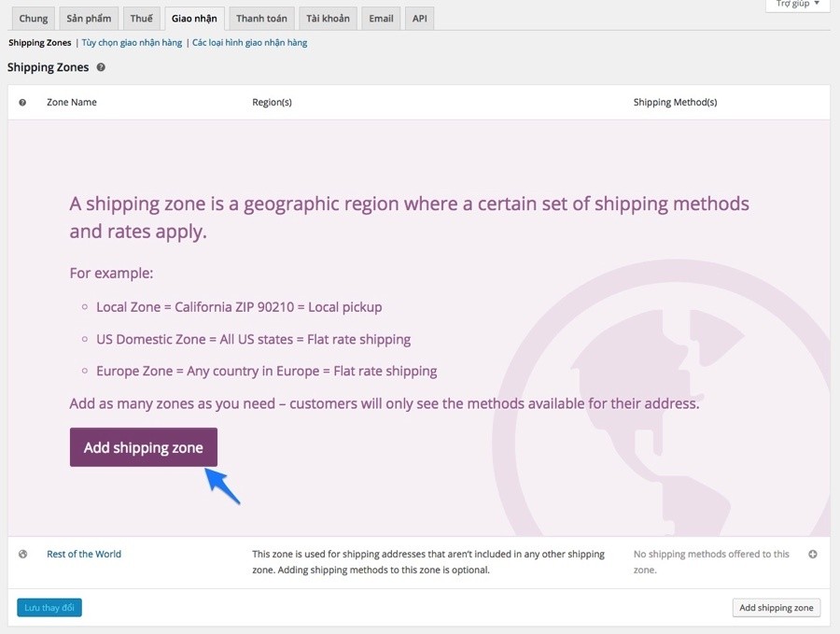Expand the Trợ giúp help dropdown
840x634 pixels.
coord(798,5)
